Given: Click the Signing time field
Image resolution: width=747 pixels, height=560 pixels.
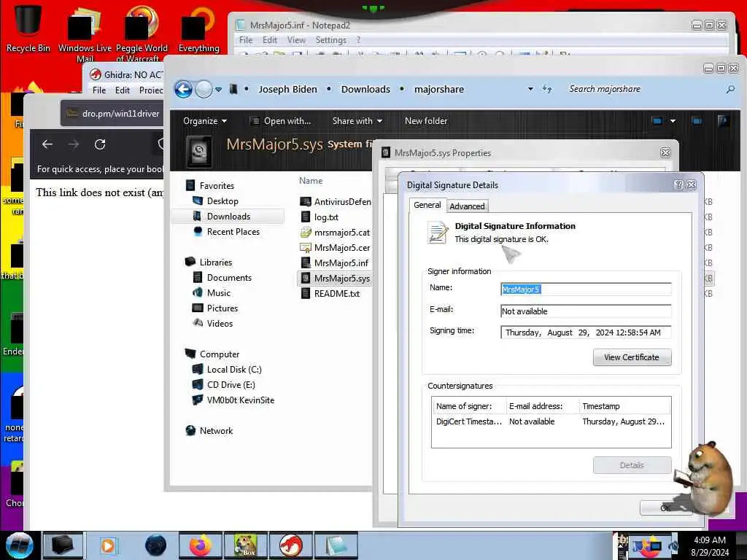Looking at the screenshot, I should 586,332.
